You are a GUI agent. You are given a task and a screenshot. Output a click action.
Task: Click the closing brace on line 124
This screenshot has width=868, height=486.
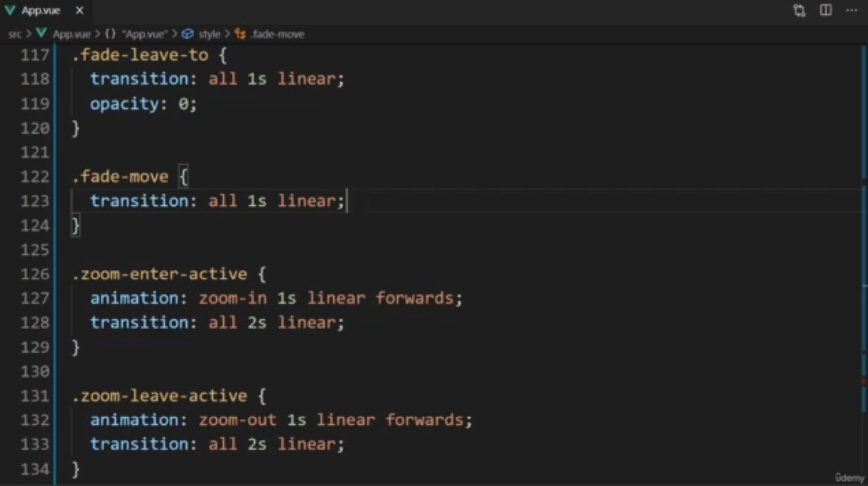(76, 226)
